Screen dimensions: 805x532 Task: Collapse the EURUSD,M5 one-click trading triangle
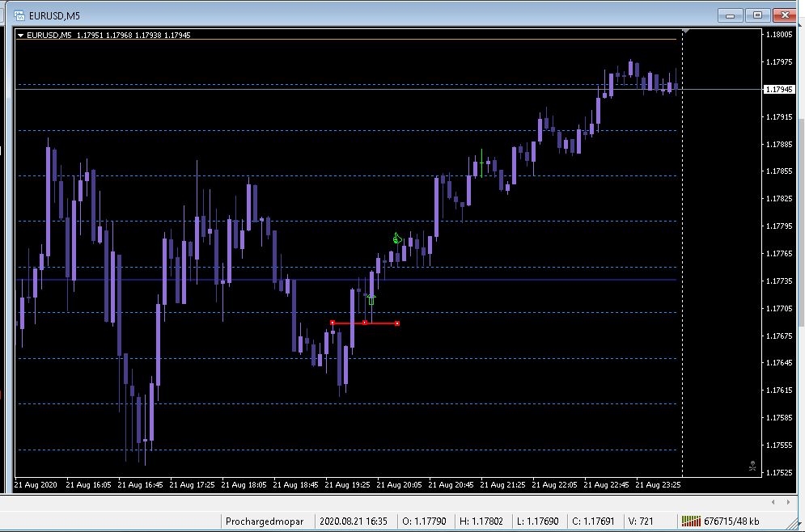[x=20, y=36]
